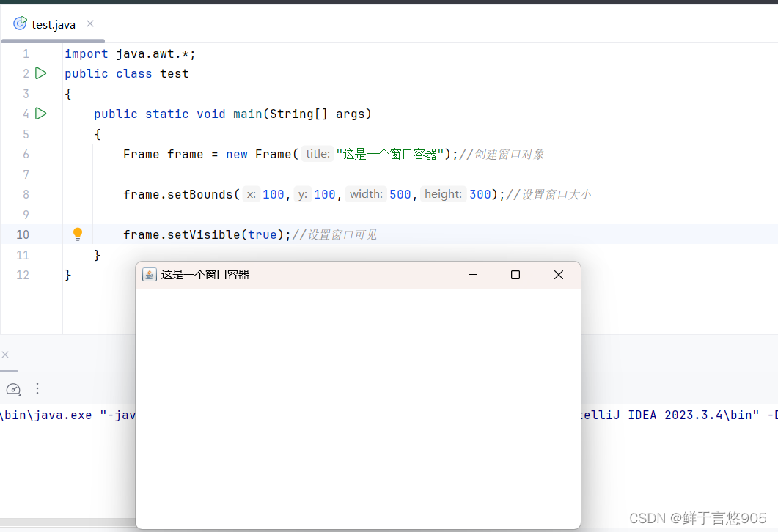
Task: Click line number 6 in the gutter
Action: pyautogui.click(x=26, y=154)
